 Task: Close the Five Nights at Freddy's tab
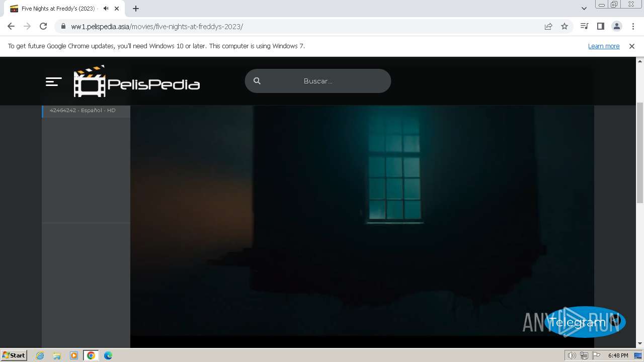(x=117, y=9)
